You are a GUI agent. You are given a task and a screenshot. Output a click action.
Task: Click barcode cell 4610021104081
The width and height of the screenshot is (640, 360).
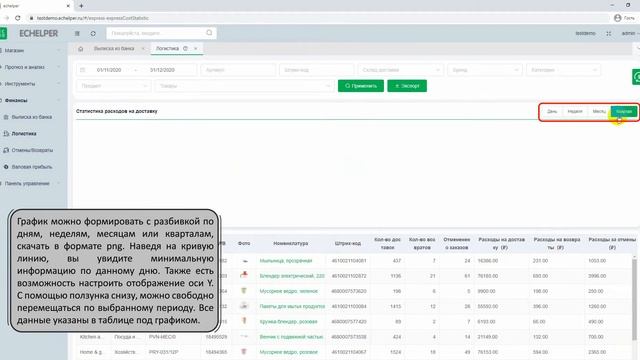[349, 261]
